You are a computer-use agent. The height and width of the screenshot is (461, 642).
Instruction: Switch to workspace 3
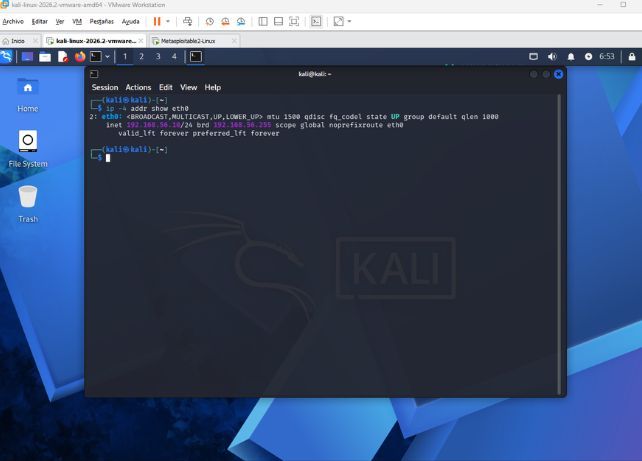158,56
